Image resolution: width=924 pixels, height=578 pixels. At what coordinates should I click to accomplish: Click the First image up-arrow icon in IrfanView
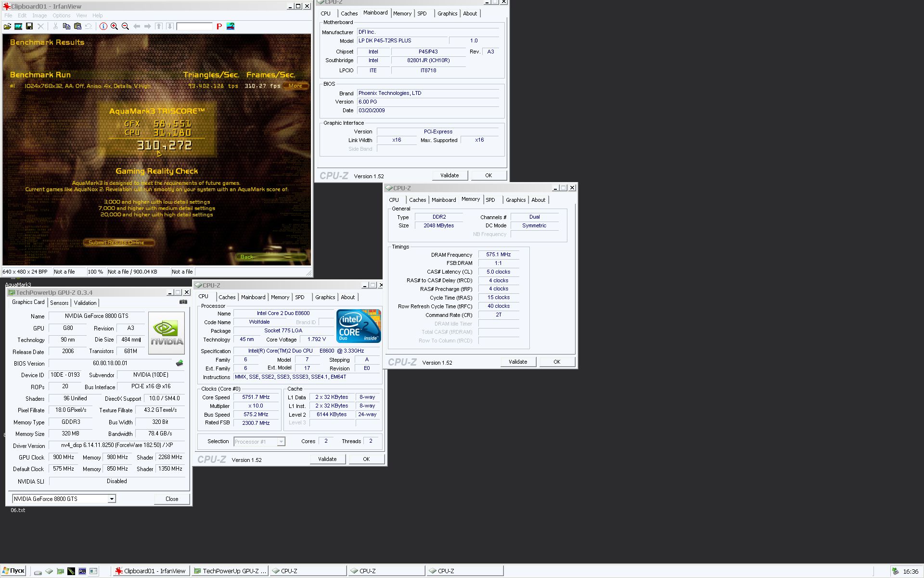point(159,26)
